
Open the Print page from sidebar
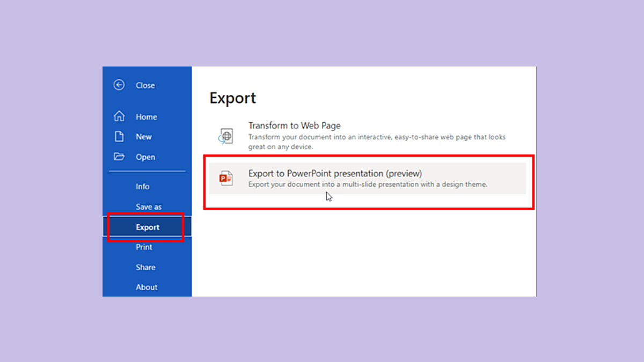click(144, 247)
